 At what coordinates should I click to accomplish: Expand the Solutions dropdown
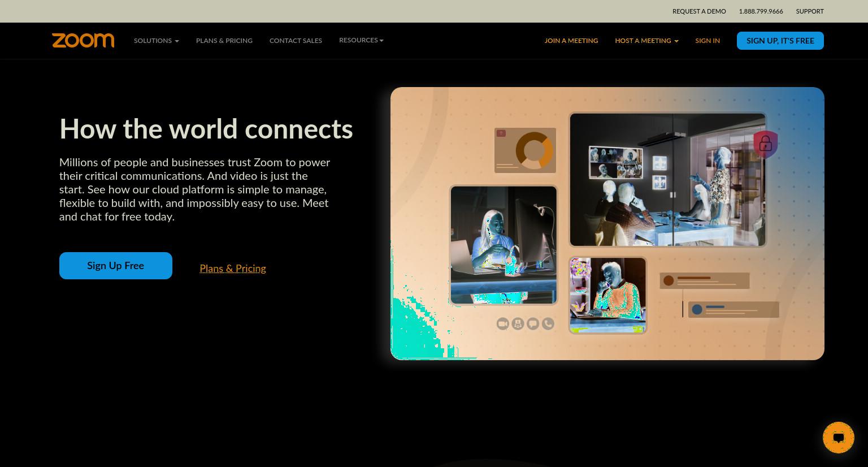click(157, 41)
